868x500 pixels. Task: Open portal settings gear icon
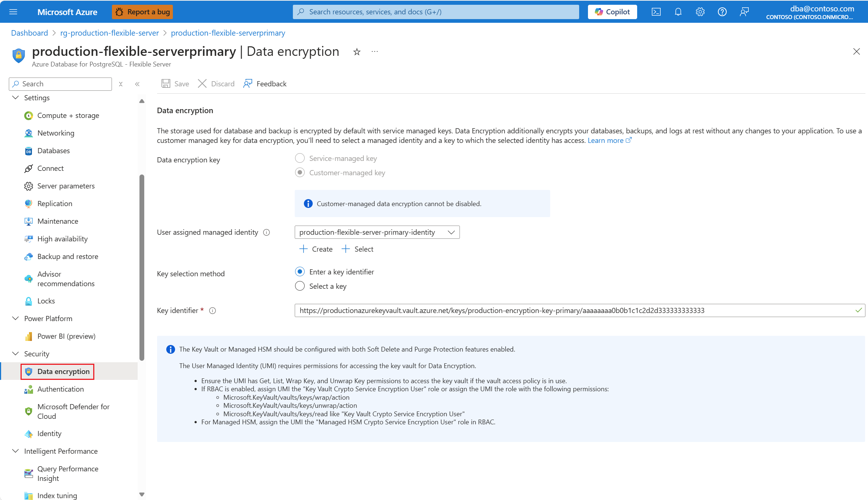click(x=700, y=12)
